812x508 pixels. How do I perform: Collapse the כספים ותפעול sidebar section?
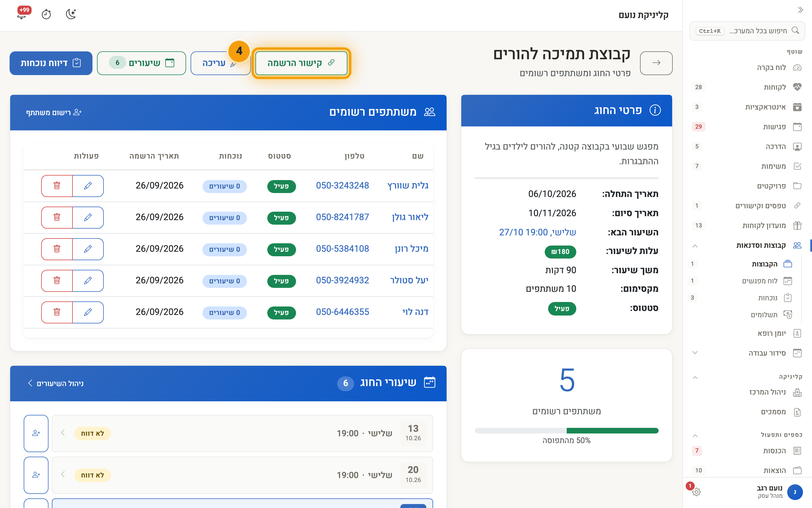point(695,435)
